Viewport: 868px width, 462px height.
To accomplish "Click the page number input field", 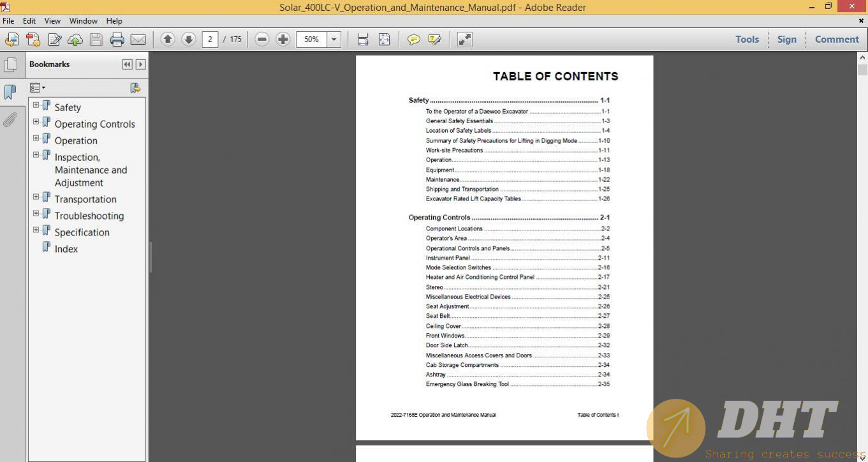I will tap(210, 40).
